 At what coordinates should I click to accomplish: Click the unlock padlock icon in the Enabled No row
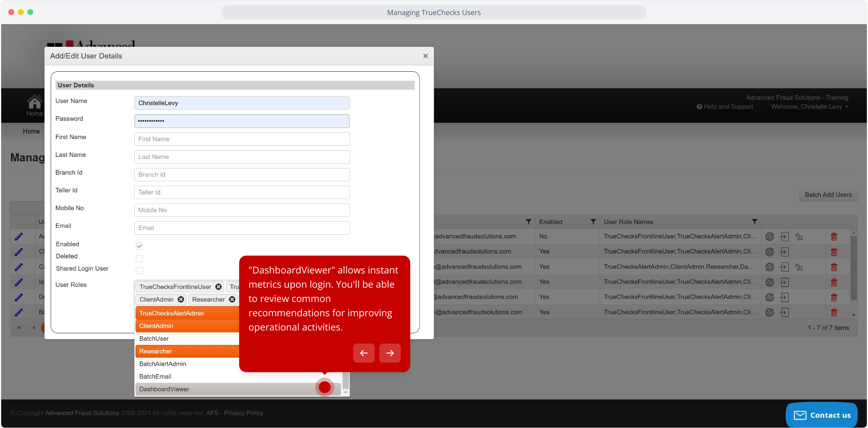[799, 237]
